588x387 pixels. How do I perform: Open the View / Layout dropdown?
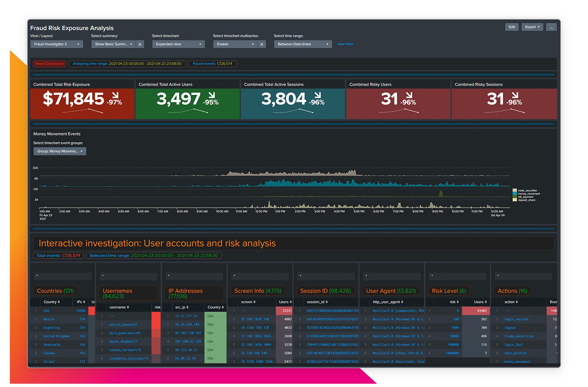[x=56, y=45]
